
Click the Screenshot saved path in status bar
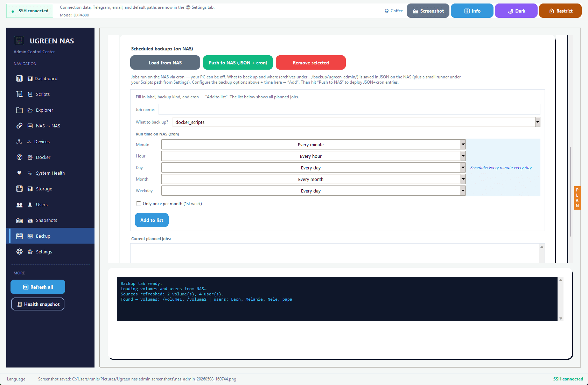137,379
